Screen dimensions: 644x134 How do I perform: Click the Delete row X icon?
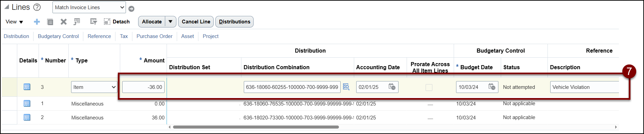click(x=63, y=22)
